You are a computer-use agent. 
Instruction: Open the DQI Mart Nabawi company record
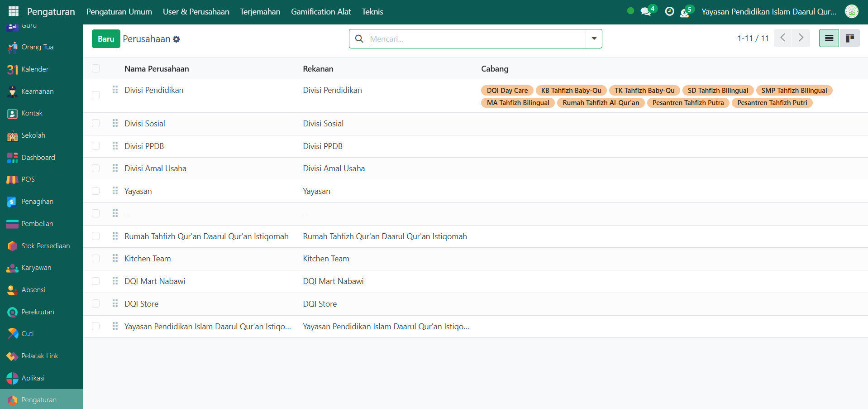point(155,281)
